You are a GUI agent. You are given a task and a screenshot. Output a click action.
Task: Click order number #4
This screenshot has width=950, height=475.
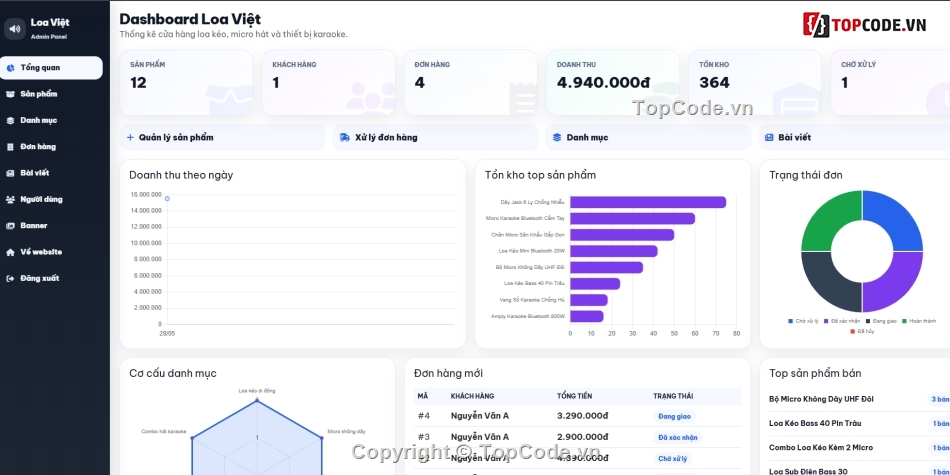pos(424,416)
